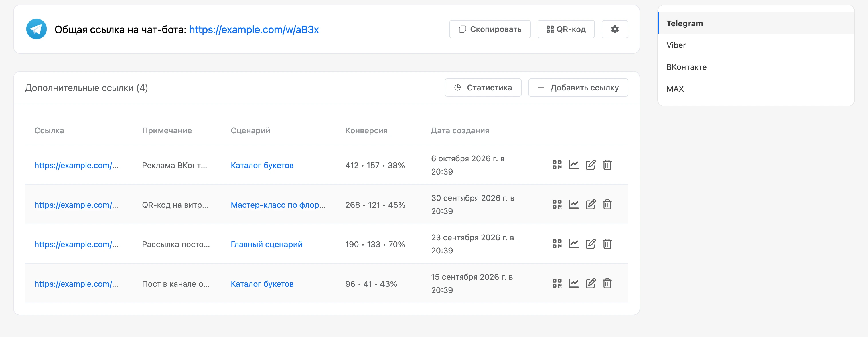This screenshot has height=337, width=868.
Task: Delete the Реклама ВКонт… link
Action: click(607, 165)
